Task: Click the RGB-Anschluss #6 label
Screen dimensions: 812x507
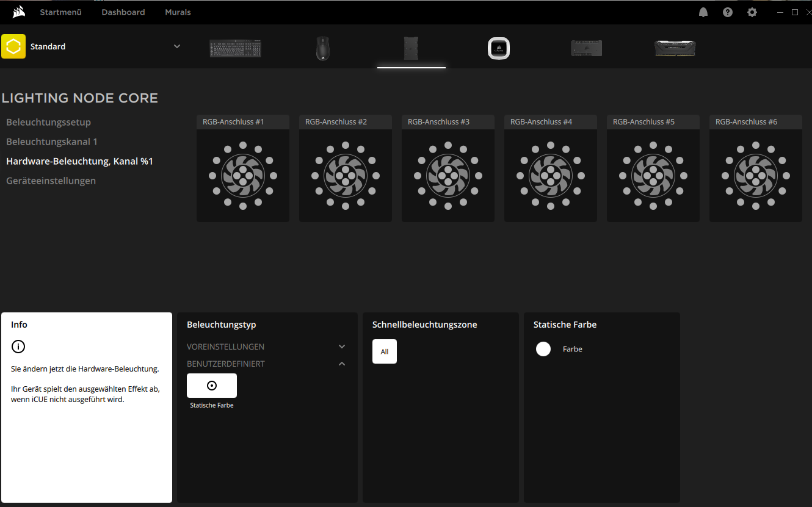Action: coord(746,122)
